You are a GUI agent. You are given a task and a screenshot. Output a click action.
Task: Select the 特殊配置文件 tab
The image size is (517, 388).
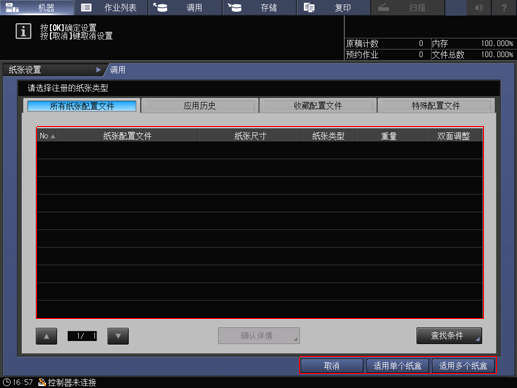(436, 106)
